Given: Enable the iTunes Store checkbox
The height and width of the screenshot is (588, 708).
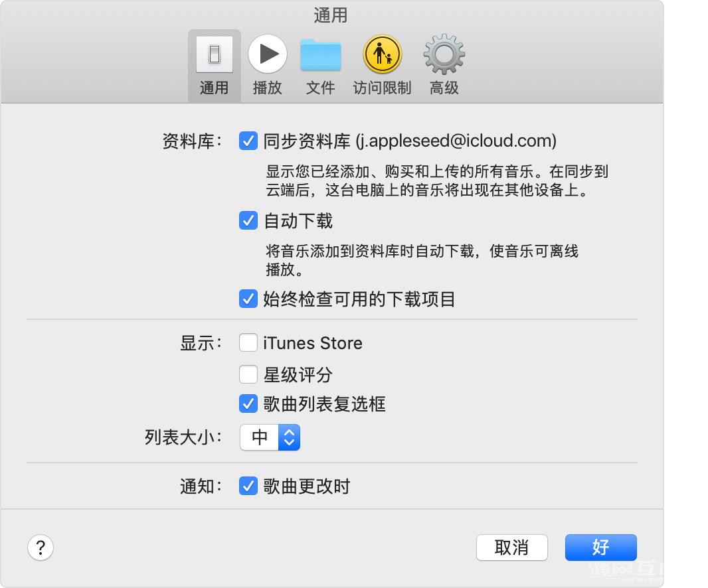Looking at the screenshot, I should pos(248,342).
